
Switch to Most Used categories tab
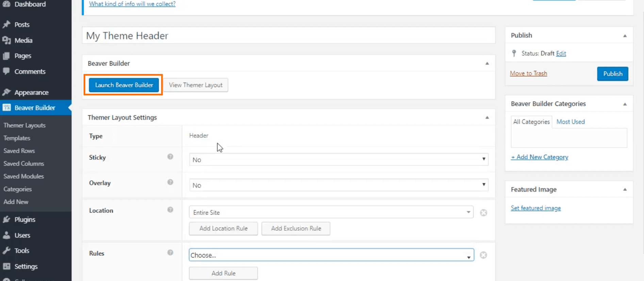pyautogui.click(x=571, y=122)
